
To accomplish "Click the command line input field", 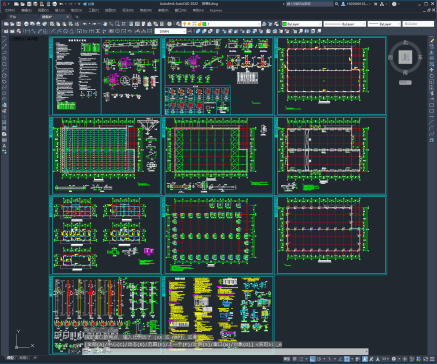I will pyautogui.click(x=225, y=351).
